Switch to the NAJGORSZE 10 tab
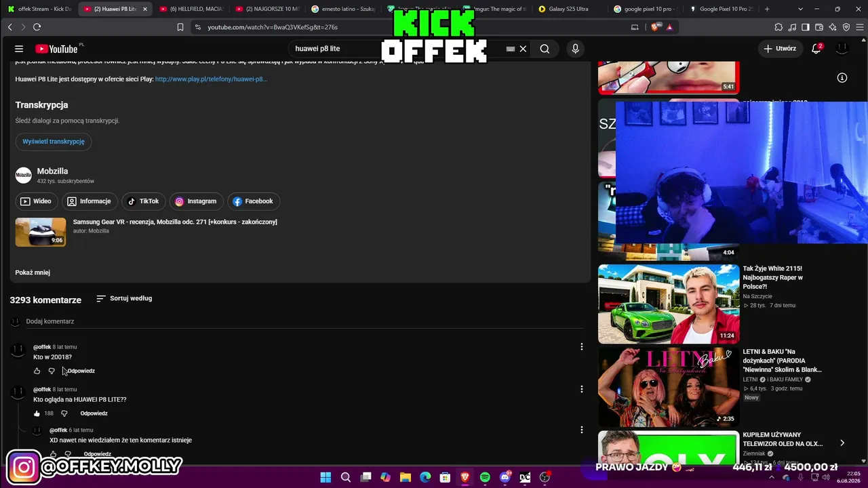Viewport: 868px width, 488px height. point(267,9)
